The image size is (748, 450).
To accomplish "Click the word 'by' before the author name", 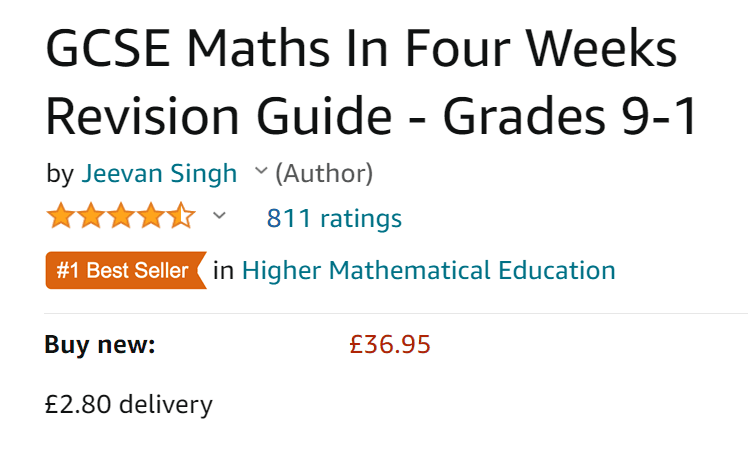I will pos(60,174).
